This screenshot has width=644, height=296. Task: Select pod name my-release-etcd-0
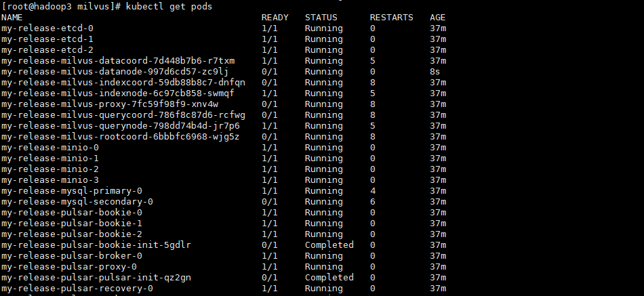pos(47,28)
